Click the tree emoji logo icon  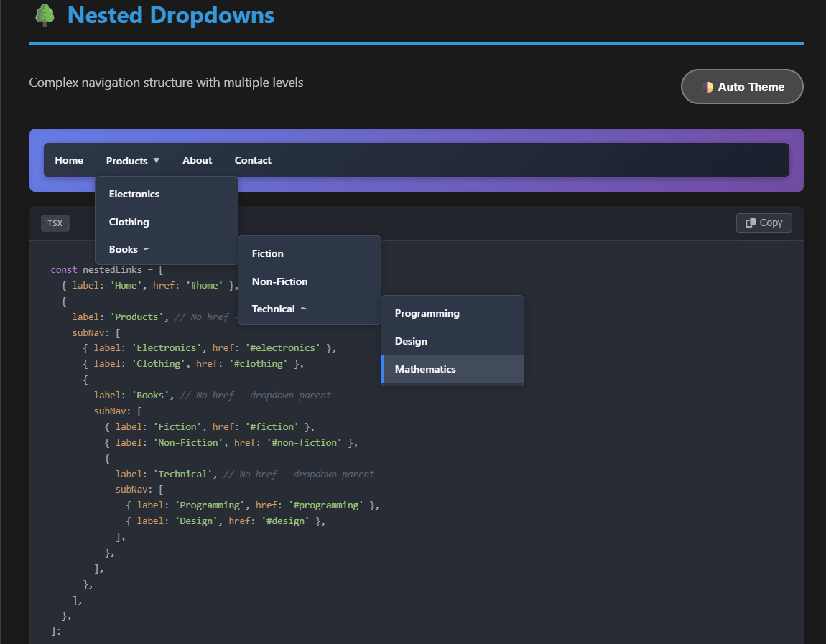point(45,14)
